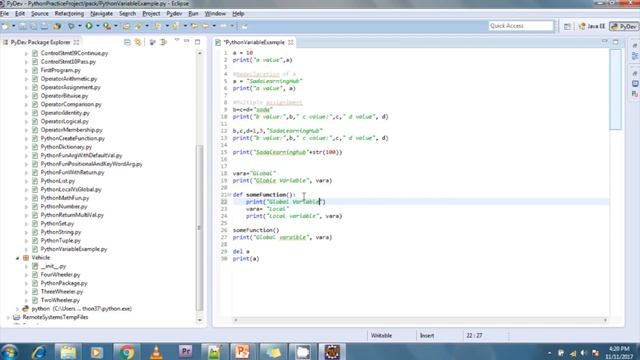Select TwoWheeler.py under Vehicle
The width and height of the screenshot is (640, 360).
click(x=60, y=300)
